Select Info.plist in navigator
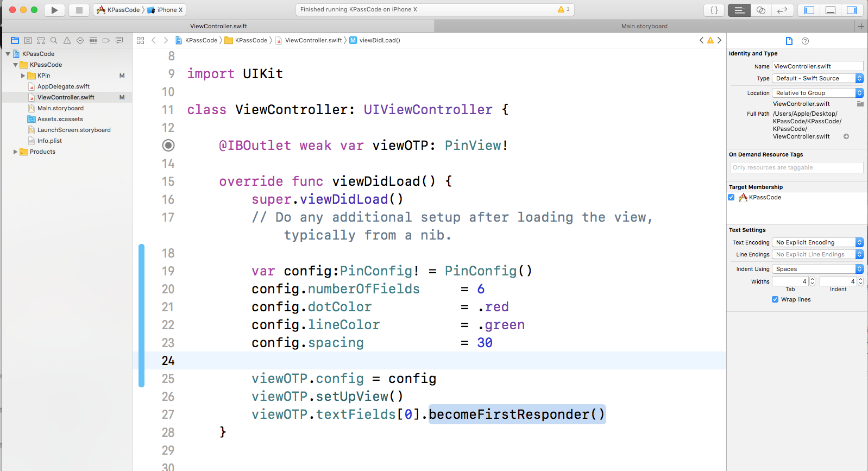Screen dimensions: 868x471 click(x=49, y=141)
